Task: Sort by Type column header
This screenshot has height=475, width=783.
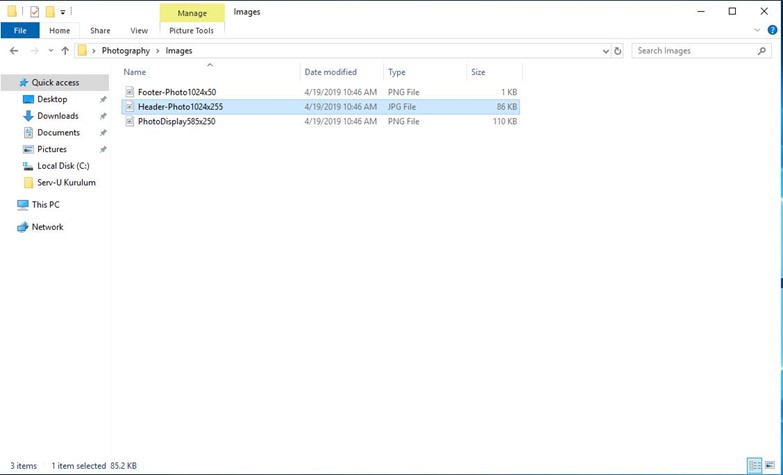Action: 397,72
